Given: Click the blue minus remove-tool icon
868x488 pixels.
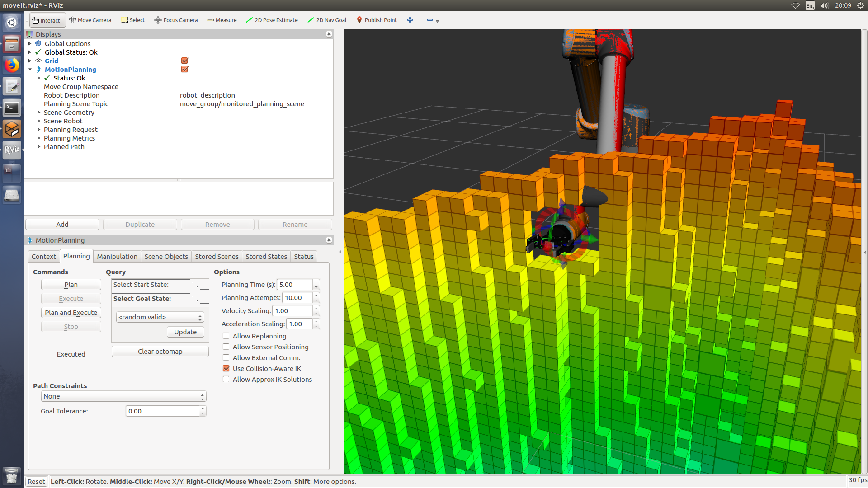Looking at the screenshot, I should tap(430, 20).
